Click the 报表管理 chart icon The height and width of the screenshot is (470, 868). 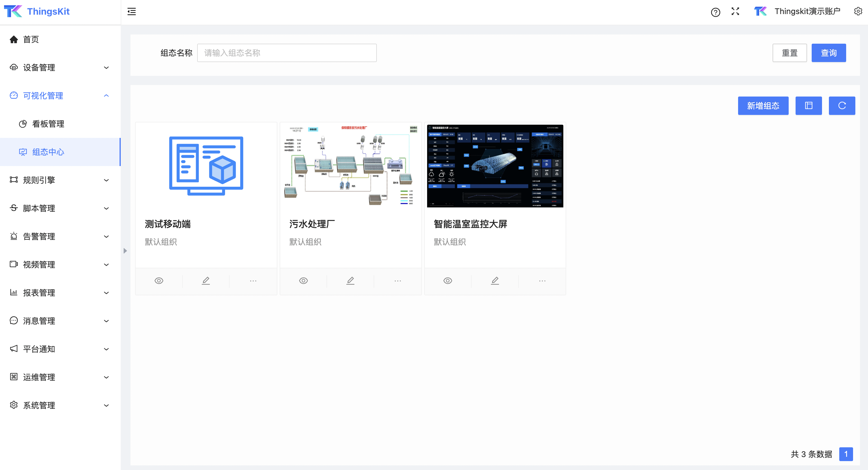pos(14,292)
